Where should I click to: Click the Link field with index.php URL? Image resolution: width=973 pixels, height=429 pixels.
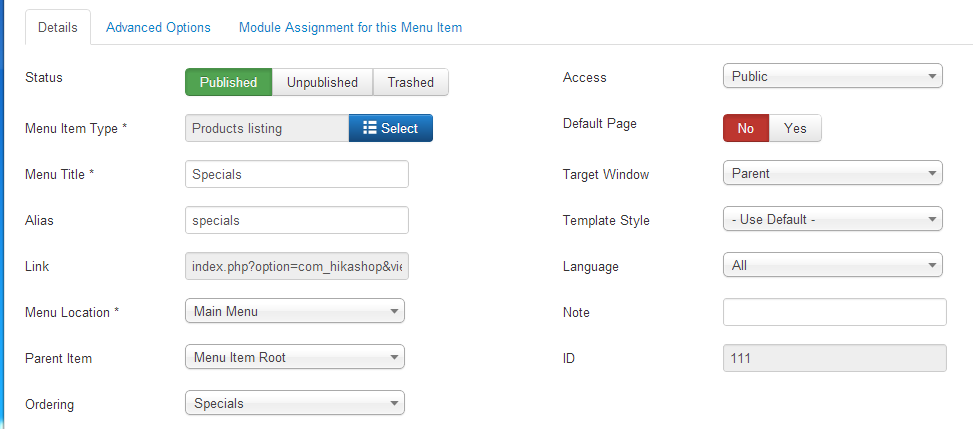tap(297, 266)
